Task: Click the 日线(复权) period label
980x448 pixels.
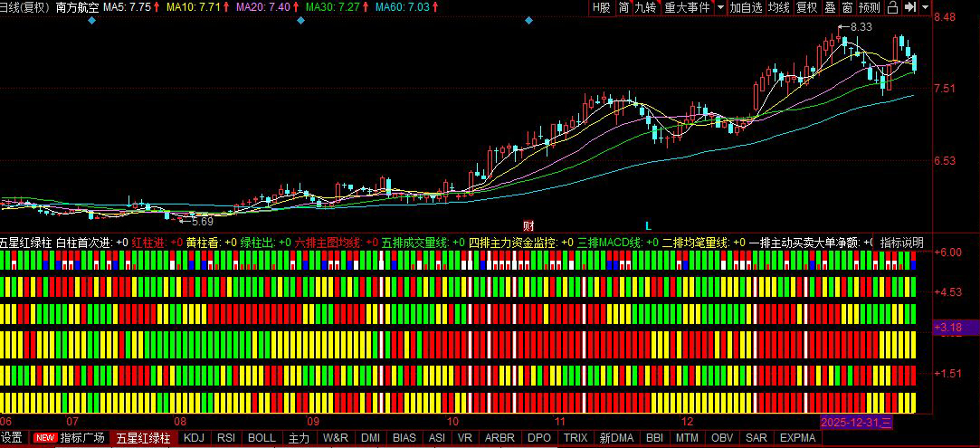Action: (25, 7)
